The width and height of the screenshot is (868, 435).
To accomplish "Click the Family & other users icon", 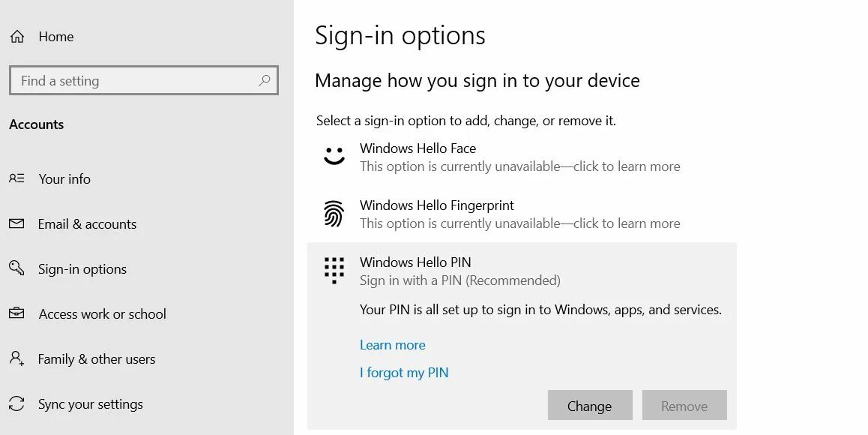I will 16,358.
